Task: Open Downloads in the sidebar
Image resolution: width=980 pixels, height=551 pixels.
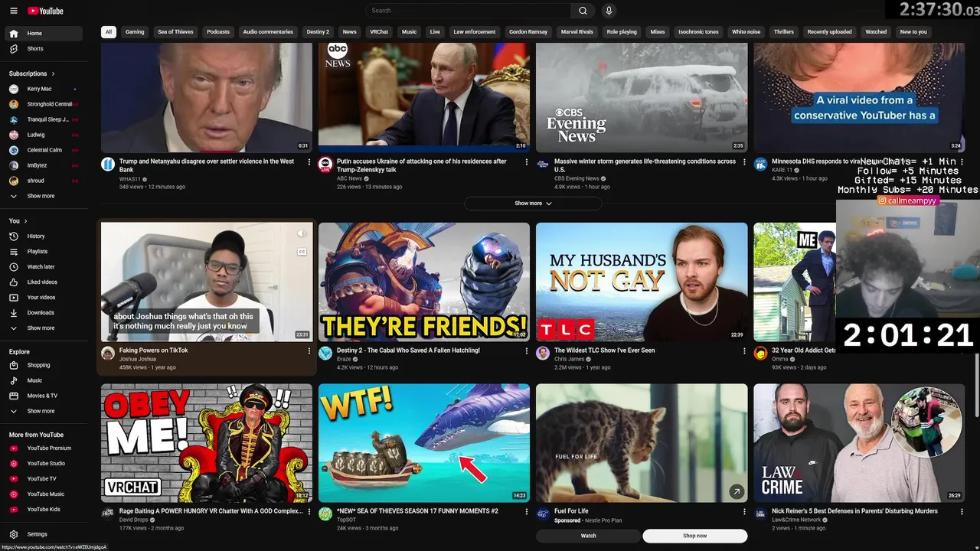Action: point(44,313)
